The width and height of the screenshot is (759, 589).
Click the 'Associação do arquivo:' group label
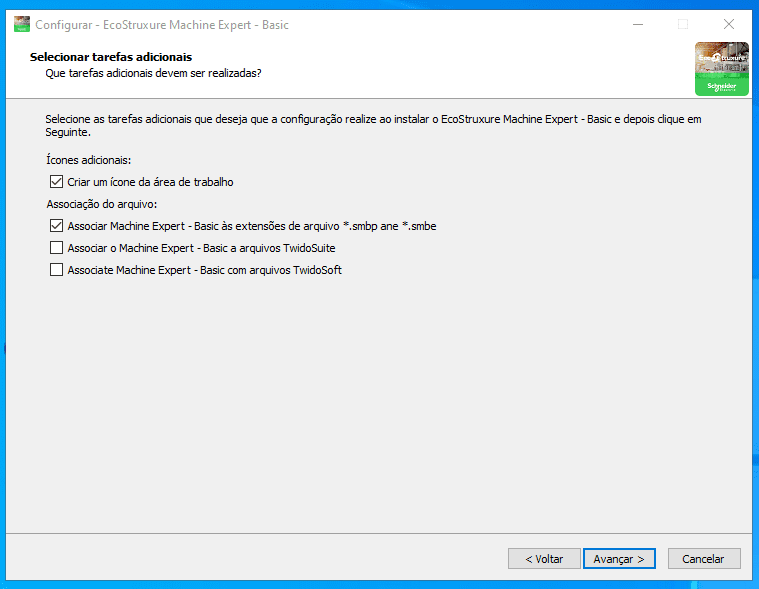click(x=102, y=204)
